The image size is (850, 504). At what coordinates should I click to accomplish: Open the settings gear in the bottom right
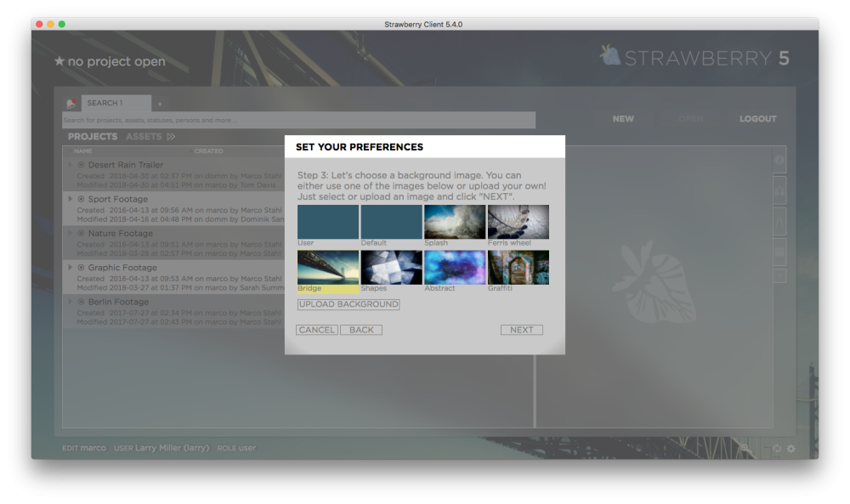(791, 448)
